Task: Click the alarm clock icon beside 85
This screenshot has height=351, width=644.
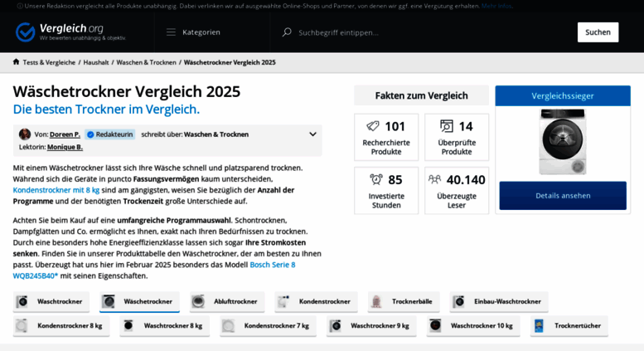Action: [x=376, y=179]
